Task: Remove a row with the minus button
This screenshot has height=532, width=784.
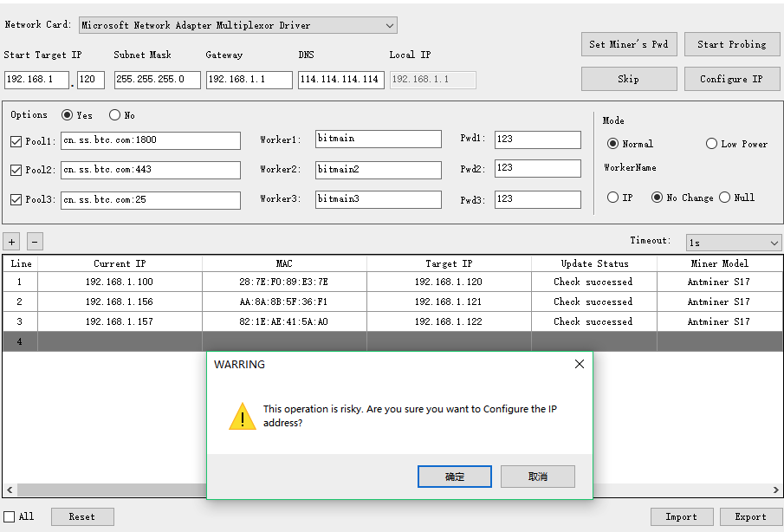Action: tap(35, 242)
